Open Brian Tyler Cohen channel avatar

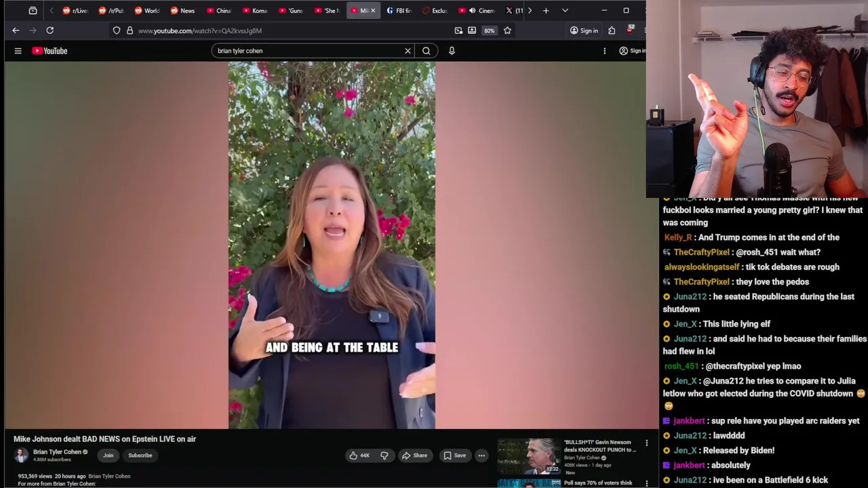pyautogui.click(x=21, y=455)
